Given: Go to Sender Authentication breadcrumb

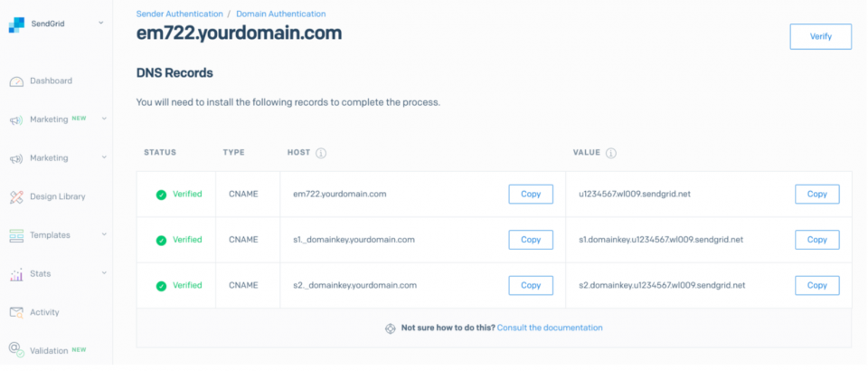Looking at the screenshot, I should tap(179, 14).
